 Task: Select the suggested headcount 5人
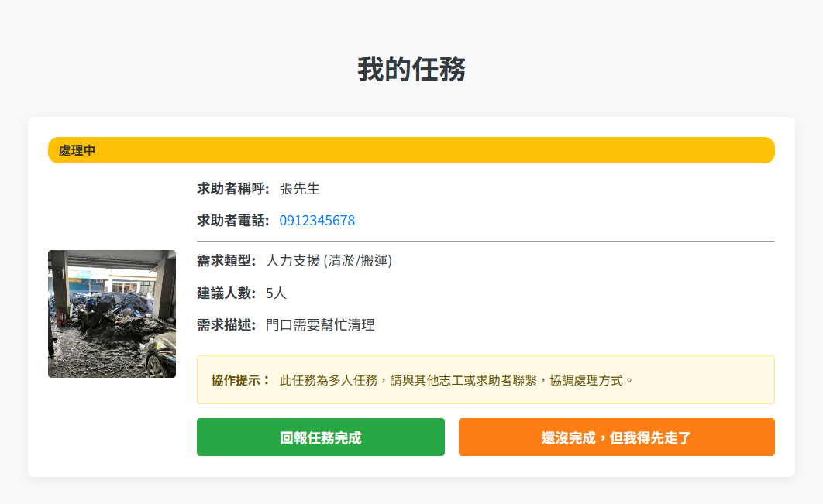pos(276,293)
